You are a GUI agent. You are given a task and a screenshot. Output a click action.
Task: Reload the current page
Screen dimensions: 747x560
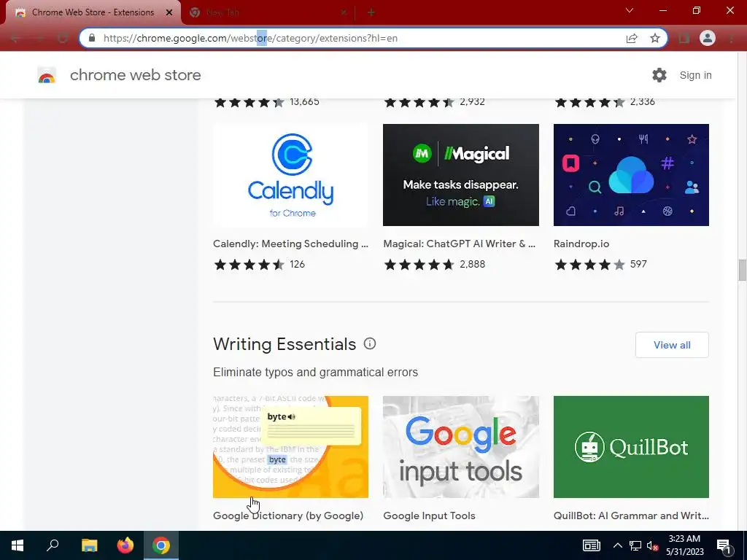point(63,38)
